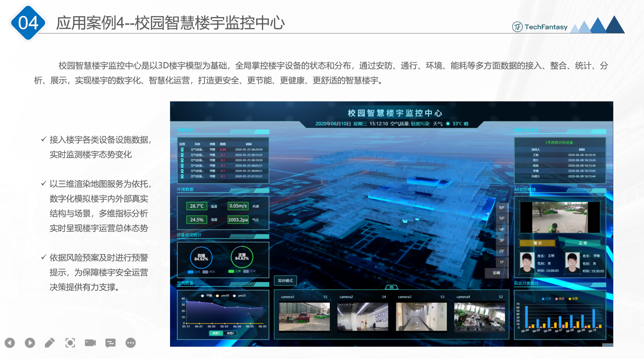Toggle 在线 legend in device status chart

194,272
